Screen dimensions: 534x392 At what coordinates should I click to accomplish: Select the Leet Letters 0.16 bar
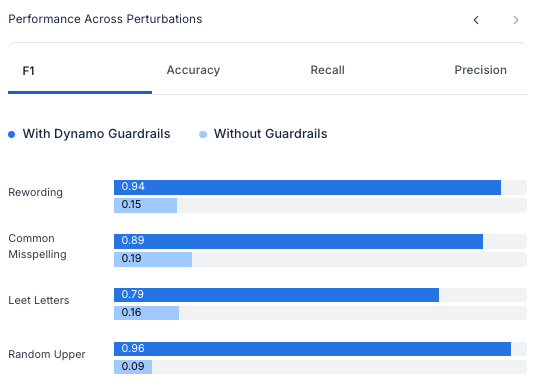(x=146, y=313)
